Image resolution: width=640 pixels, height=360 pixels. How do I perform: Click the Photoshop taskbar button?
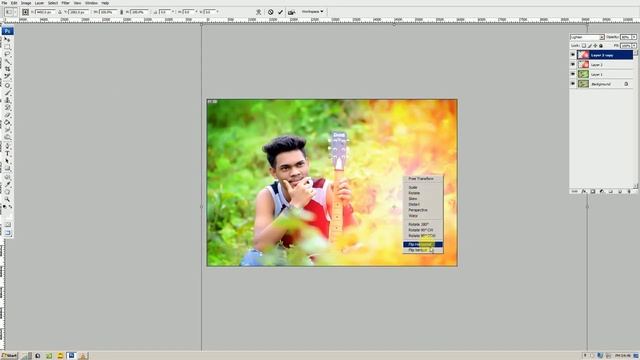pyautogui.click(x=71, y=356)
